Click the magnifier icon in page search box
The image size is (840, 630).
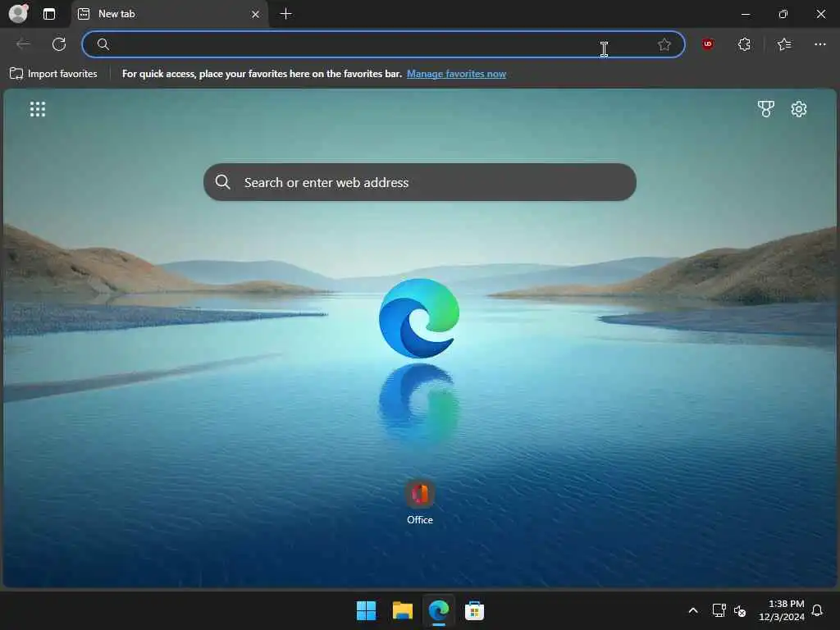pyautogui.click(x=223, y=182)
